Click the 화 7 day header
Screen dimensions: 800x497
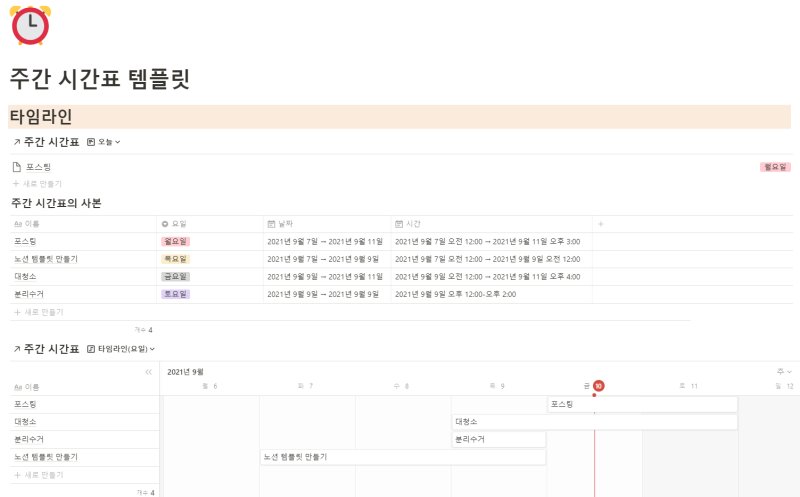pyautogui.click(x=305, y=386)
